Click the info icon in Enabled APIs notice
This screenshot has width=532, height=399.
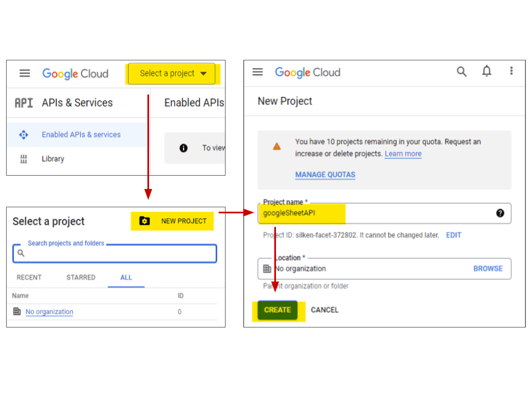(x=183, y=148)
